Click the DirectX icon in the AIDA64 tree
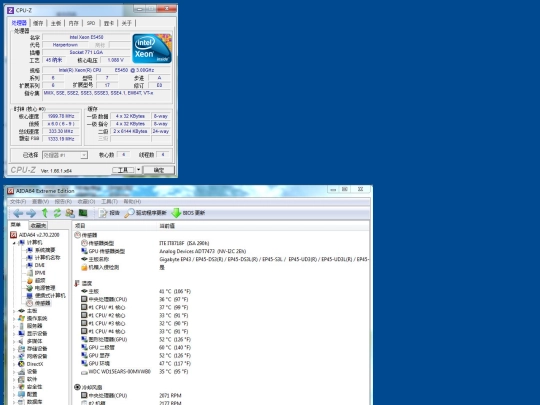540x405 pixels. 21,364
